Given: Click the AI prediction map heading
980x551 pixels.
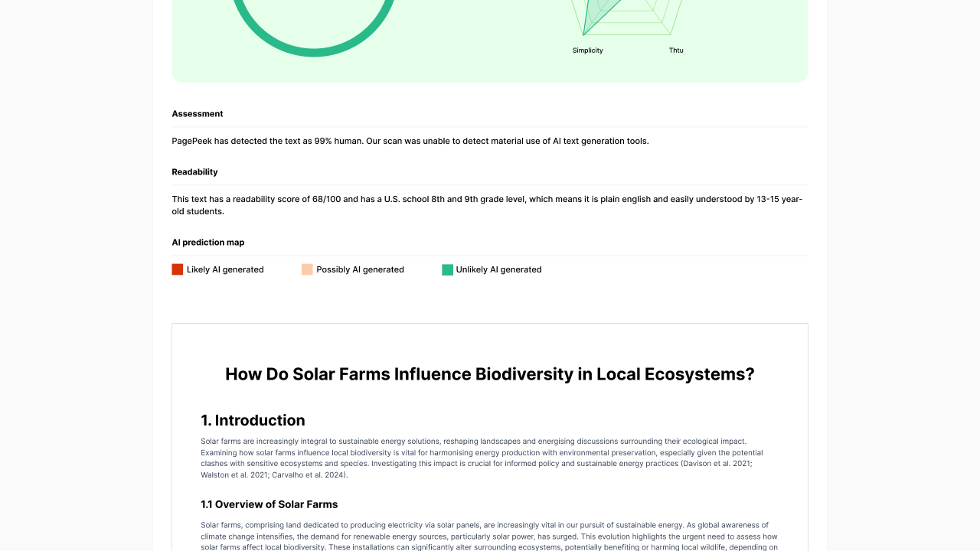Looking at the screenshot, I should [x=208, y=243].
